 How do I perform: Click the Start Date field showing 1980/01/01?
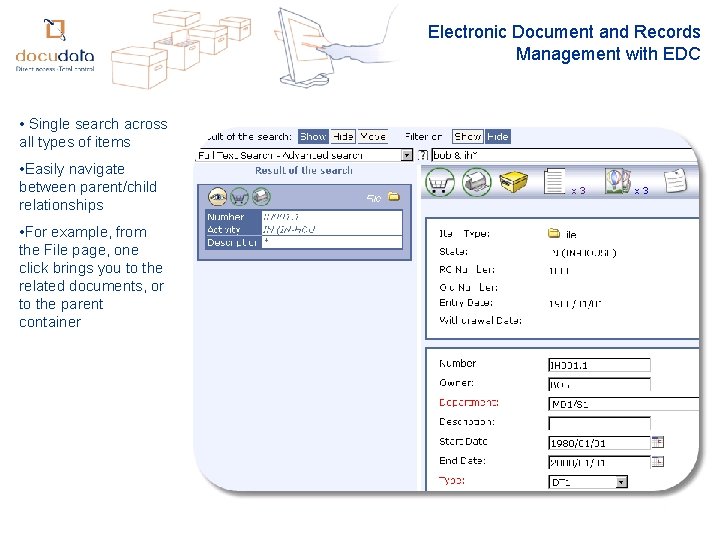coord(599,443)
